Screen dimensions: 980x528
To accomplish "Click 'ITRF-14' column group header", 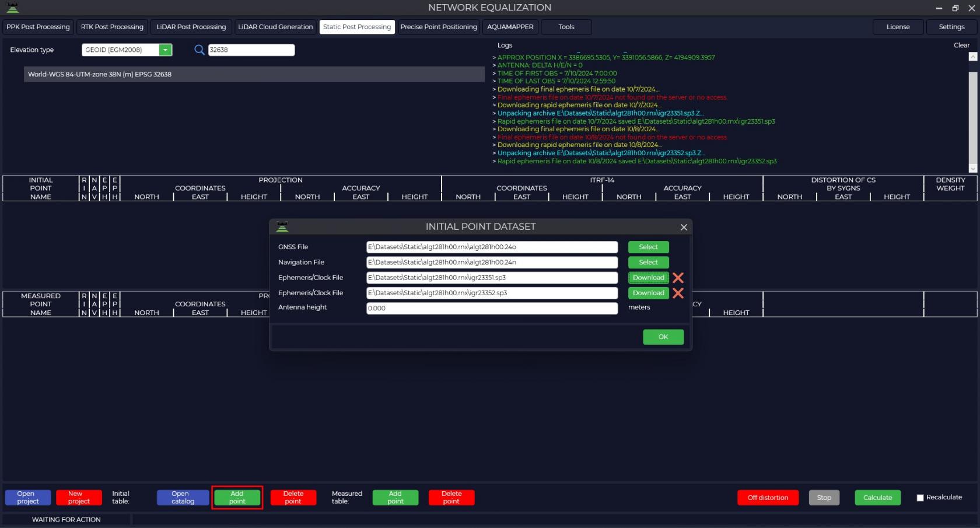I will coord(602,180).
